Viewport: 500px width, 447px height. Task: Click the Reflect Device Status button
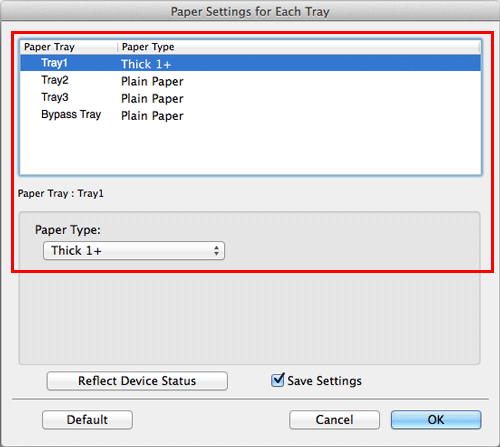[x=137, y=381]
